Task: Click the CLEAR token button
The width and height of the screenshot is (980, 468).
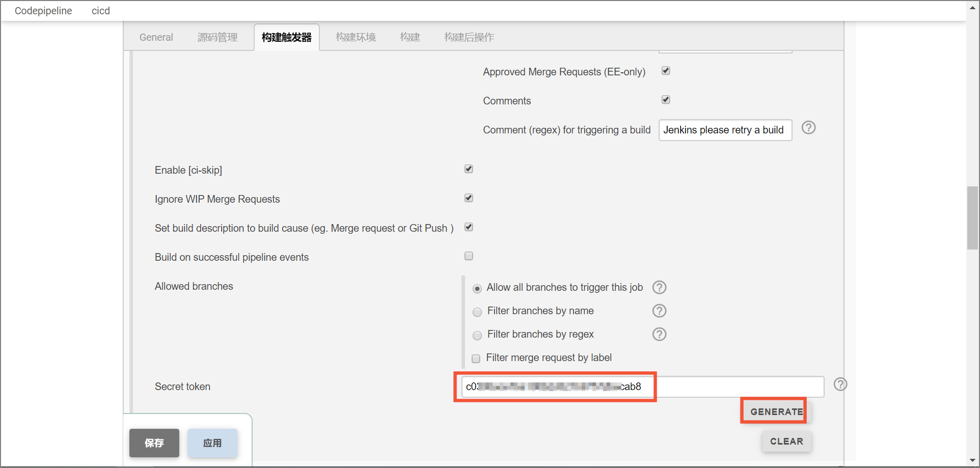Action: [787, 442]
